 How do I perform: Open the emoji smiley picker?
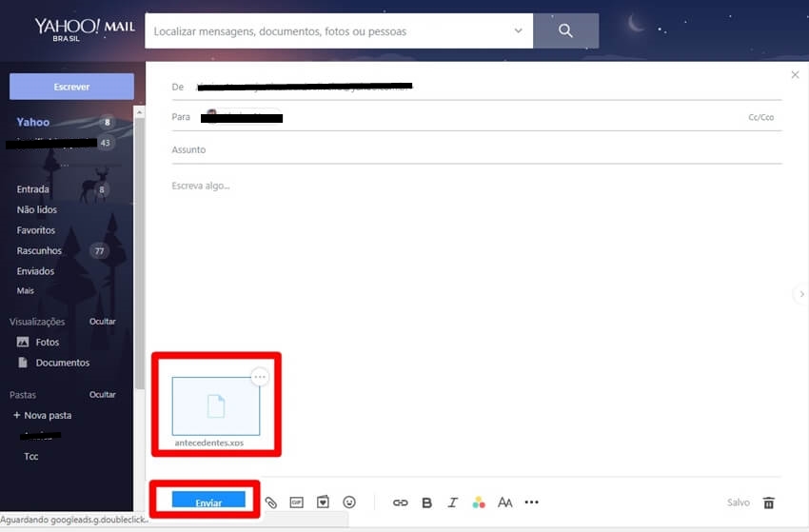click(349, 502)
